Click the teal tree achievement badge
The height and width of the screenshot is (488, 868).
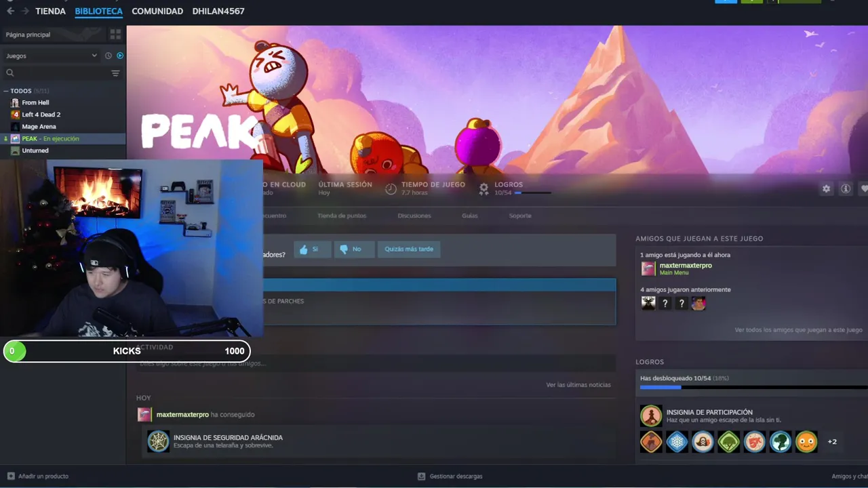tap(780, 442)
